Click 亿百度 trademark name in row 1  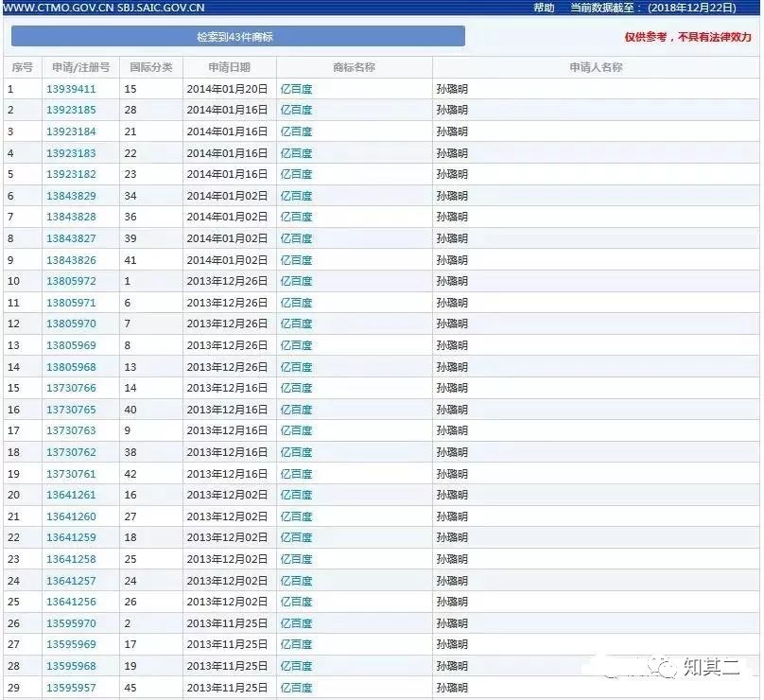click(296, 90)
